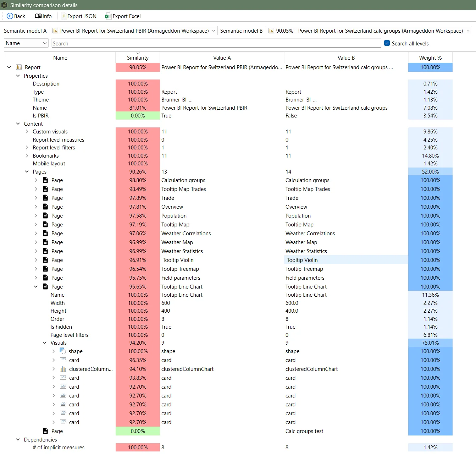Click the Name column header

[x=60, y=57]
